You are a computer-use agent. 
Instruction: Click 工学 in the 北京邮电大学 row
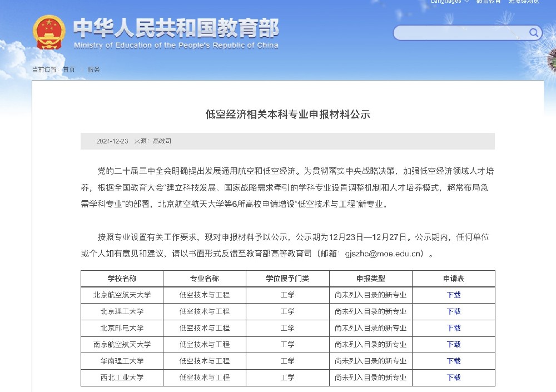coord(287,328)
